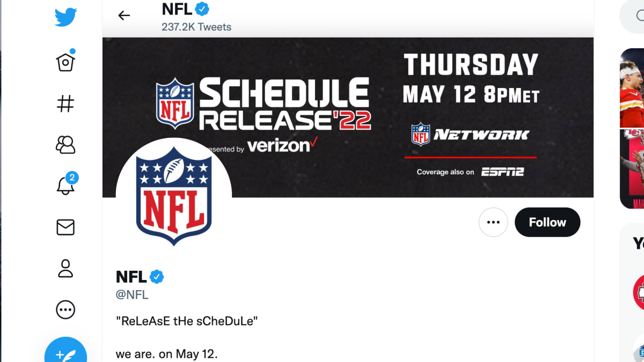644x362 pixels.
Task: Click the search field at top right
Action: pyautogui.click(x=633, y=16)
